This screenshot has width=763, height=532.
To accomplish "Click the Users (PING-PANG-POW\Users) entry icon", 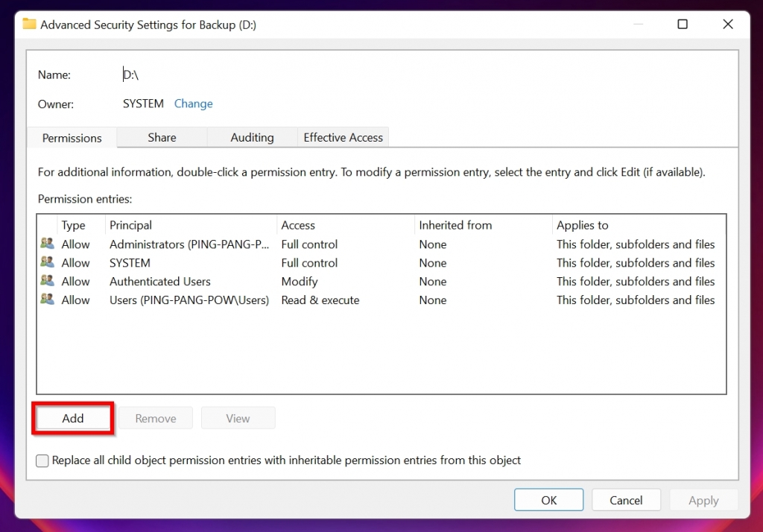I will pyautogui.click(x=46, y=300).
